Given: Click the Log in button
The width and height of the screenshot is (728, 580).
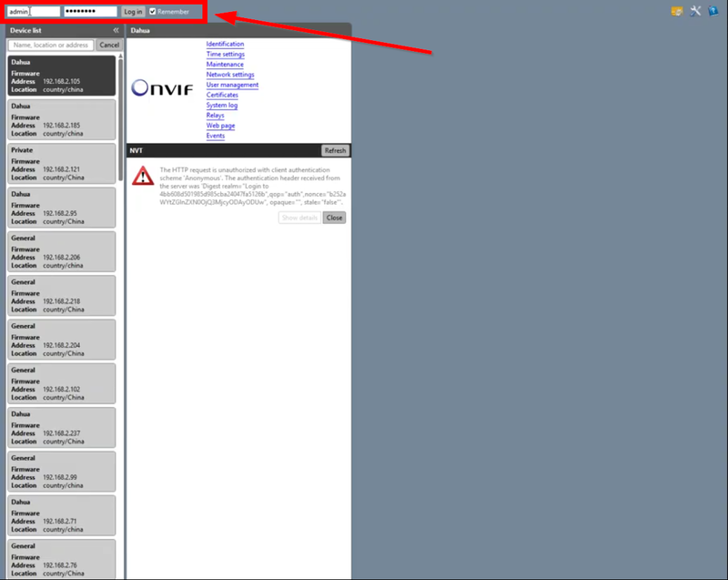Looking at the screenshot, I should 133,12.
